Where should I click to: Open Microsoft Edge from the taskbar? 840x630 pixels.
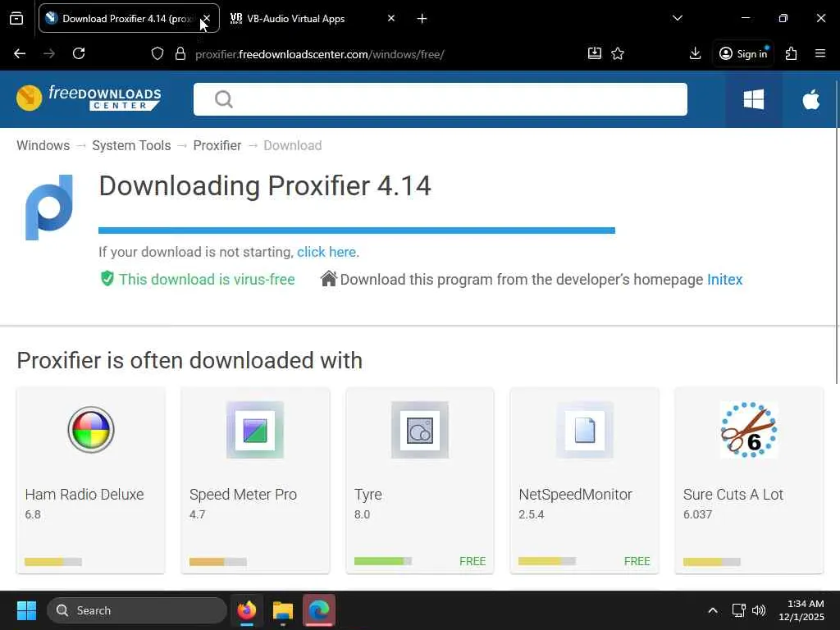[319, 610]
